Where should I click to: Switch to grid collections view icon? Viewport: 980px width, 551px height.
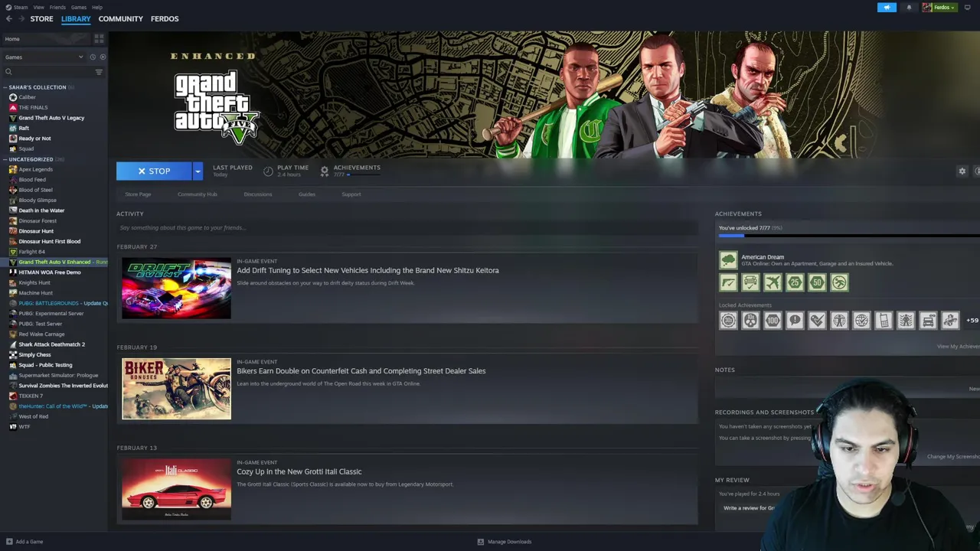pos(99,38)
